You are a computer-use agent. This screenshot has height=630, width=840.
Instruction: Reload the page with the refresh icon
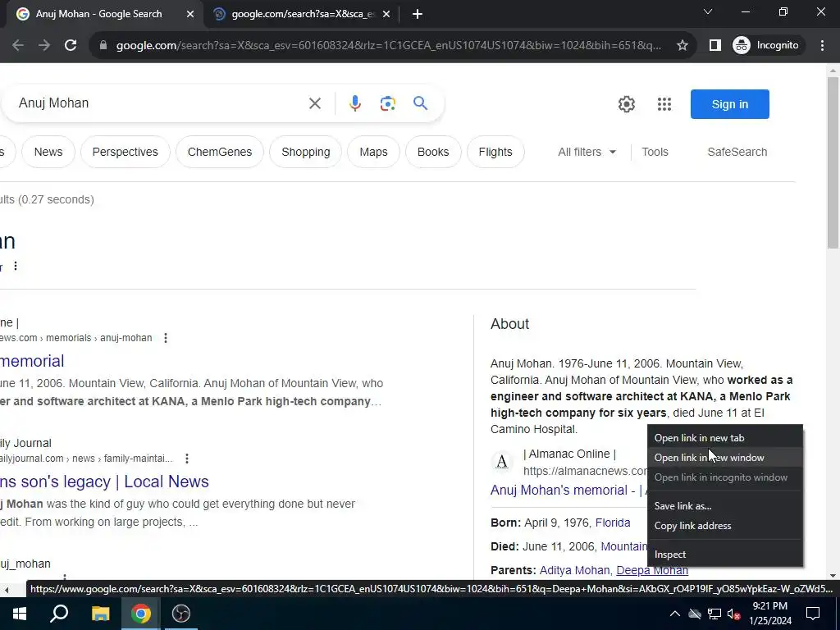71,46
